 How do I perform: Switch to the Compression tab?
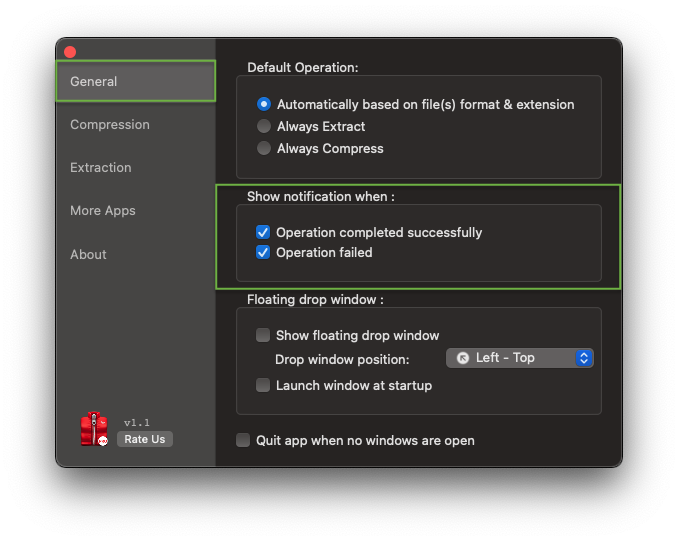point(110,125)
